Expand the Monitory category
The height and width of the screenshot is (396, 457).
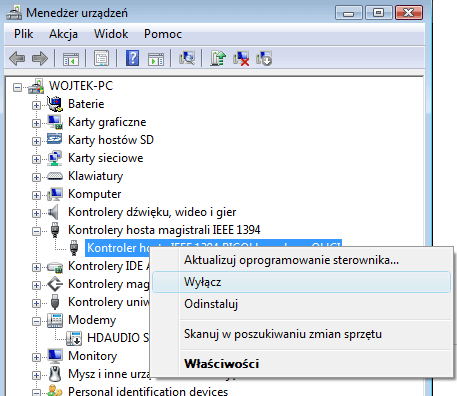pyautogui.click(x=36, y=358)
